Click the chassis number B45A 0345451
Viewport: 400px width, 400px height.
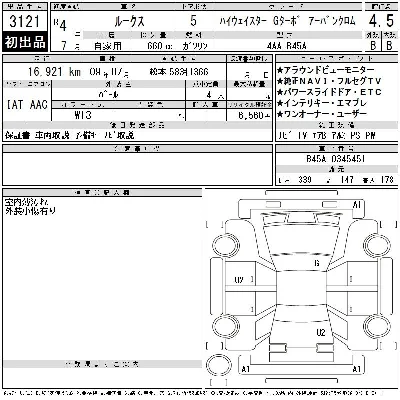pyautogui.click(x=335, y=159)
